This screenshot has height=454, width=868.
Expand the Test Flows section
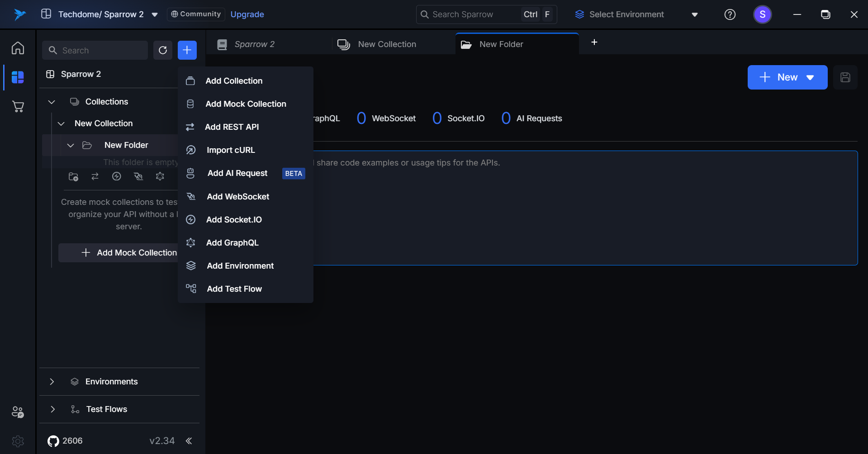click(x=52, y=409)
